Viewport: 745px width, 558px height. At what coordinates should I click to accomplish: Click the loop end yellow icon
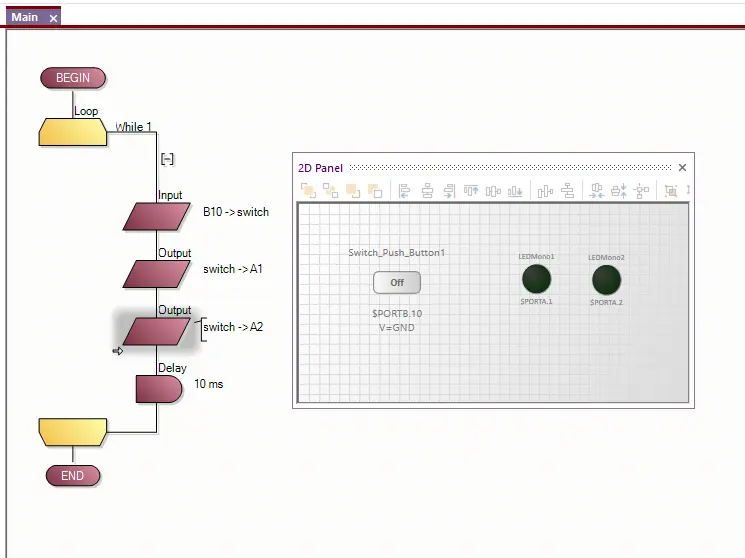[73, 432]
